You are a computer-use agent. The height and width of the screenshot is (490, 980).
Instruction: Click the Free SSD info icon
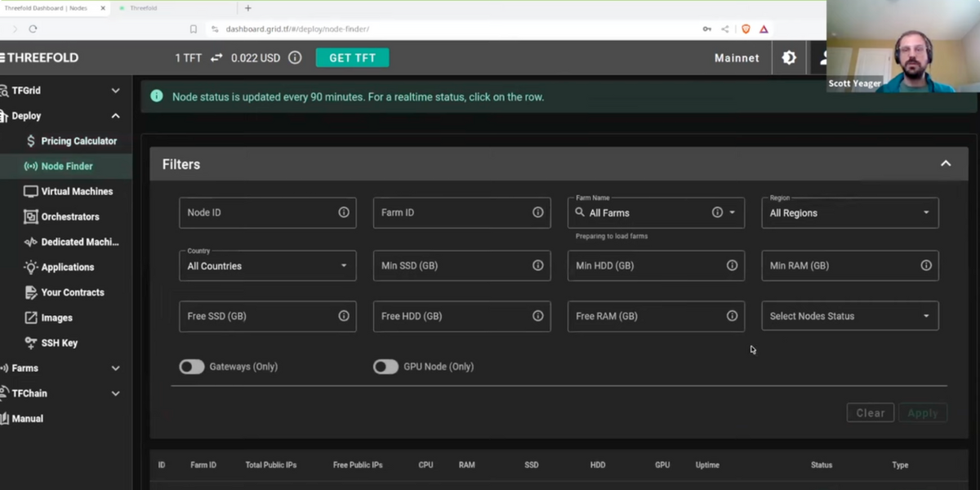[x=344, y=316]
